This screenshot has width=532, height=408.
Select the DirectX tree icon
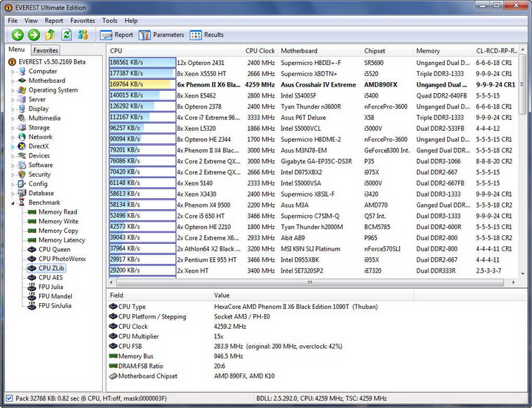(x=22, y=146)
